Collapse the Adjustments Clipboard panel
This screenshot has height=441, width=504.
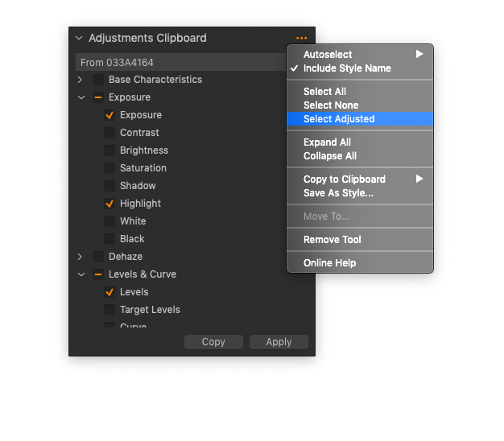coord(79,38)
